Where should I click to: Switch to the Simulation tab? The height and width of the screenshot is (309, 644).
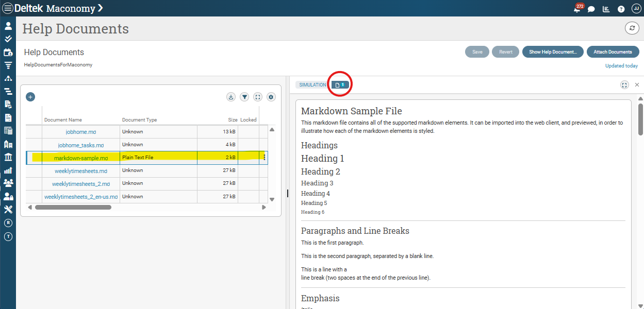312,85
